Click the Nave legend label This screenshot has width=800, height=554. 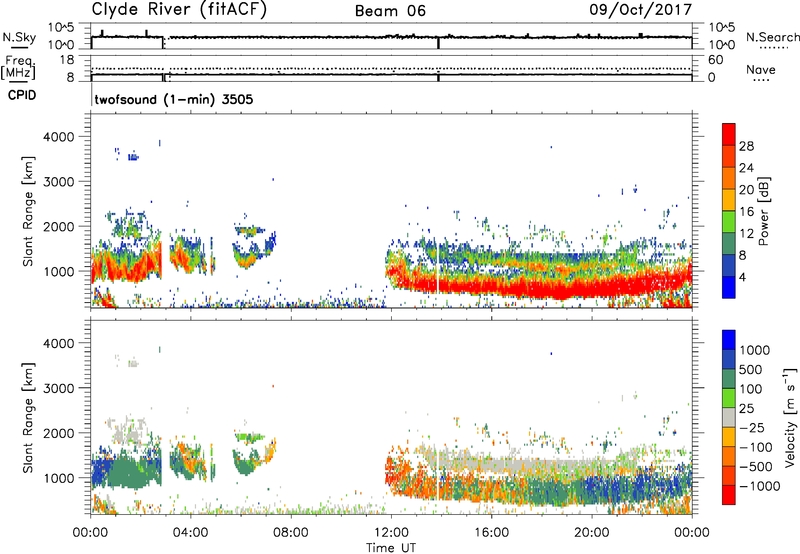click(761, 69)
